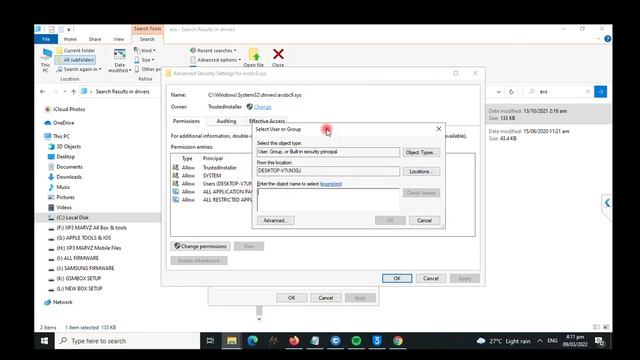Click Advanced button in Select User dialog
This screenshot has width=640, height=360.
[x=276, y=220]
